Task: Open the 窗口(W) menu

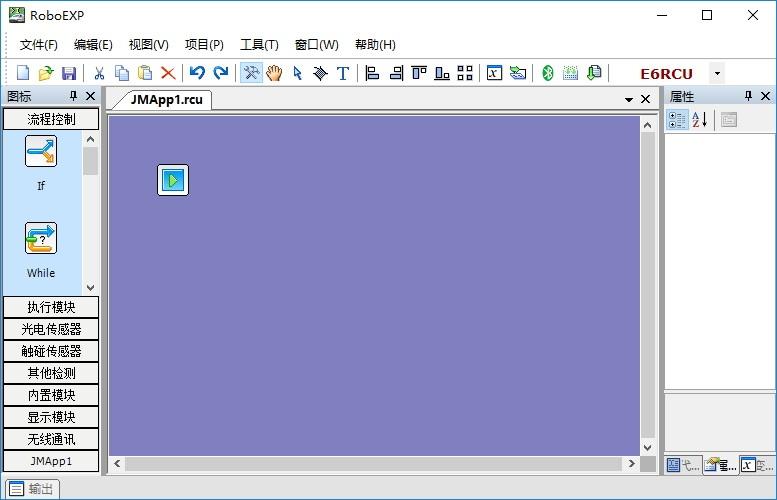Action: 317,45
